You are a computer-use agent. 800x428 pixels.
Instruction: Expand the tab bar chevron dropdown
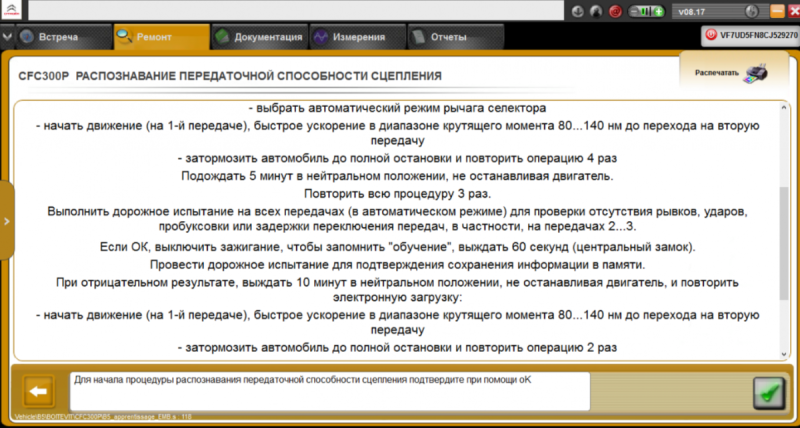coord(7,37)
